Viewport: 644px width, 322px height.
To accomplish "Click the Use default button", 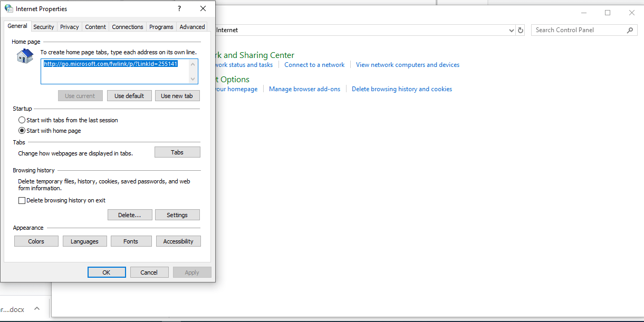I will 129,96.
